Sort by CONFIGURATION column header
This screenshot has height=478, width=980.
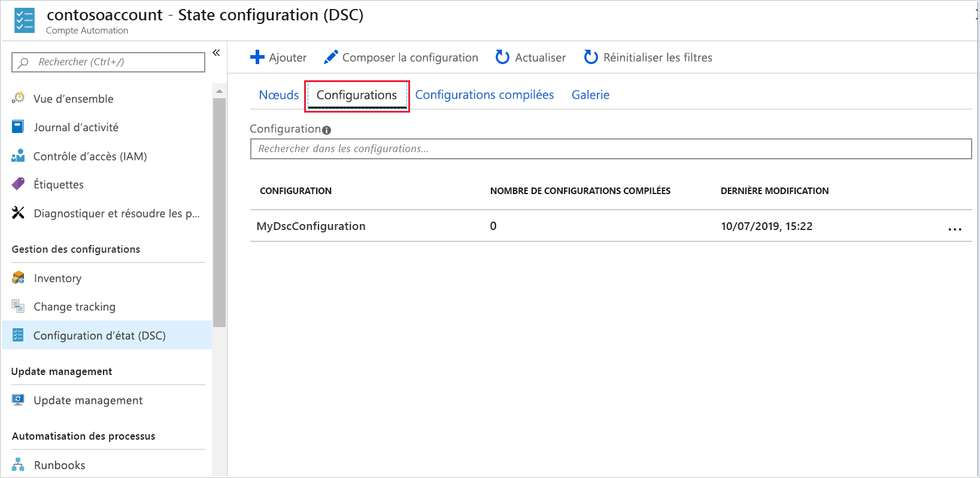(296, 191)
